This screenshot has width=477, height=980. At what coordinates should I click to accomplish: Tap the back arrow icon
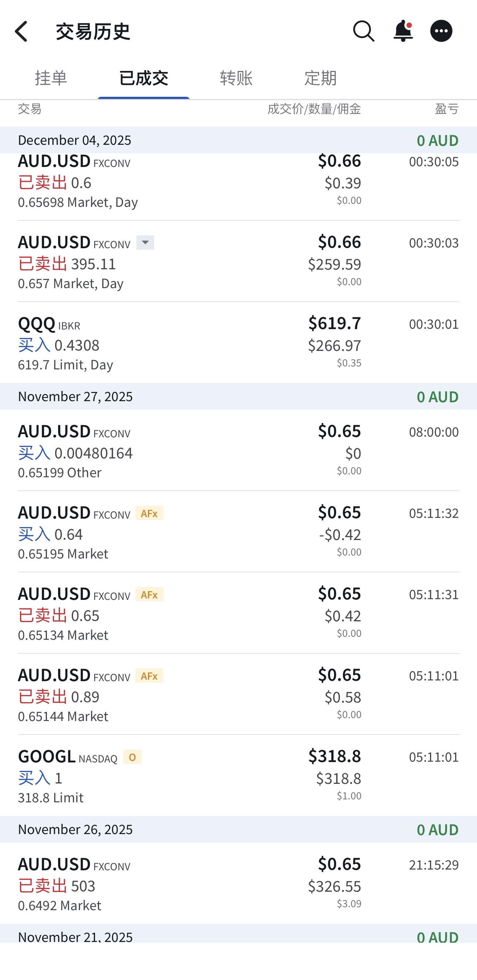(21, 31)
